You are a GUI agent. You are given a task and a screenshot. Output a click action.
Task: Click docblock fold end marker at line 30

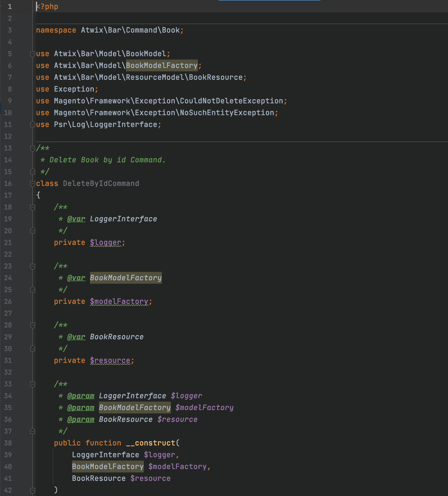point(33,349)
